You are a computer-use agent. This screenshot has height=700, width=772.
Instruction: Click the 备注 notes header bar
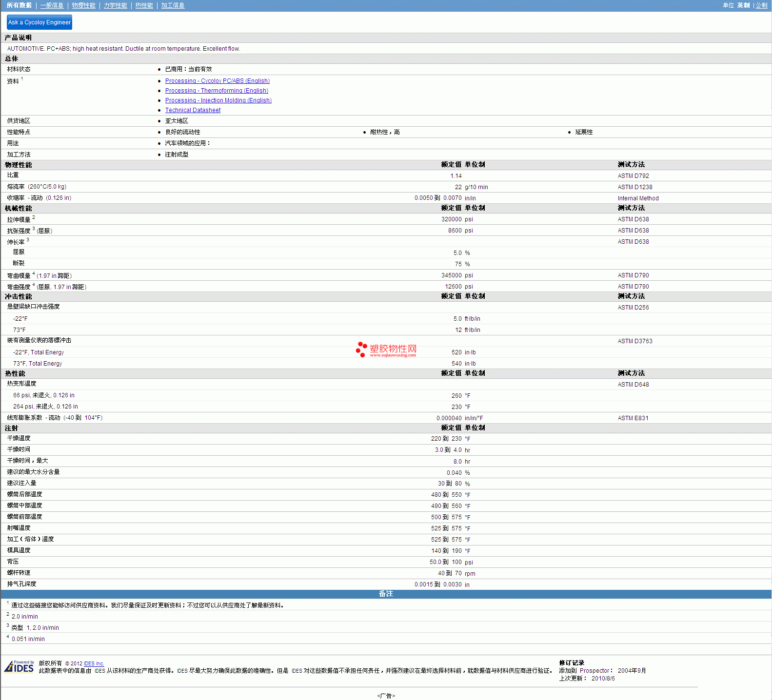tap(386, 594)
